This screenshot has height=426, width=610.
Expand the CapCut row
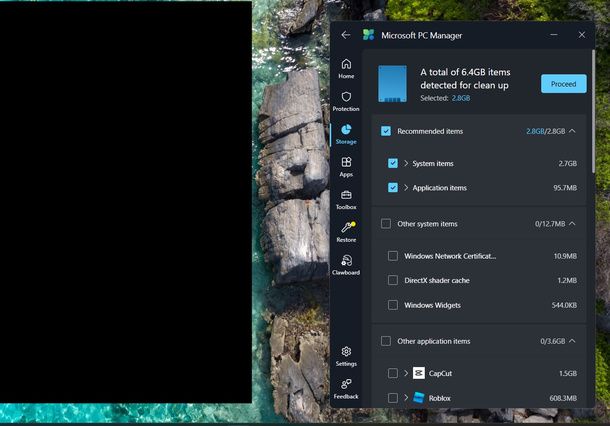(x=406, y=373)
